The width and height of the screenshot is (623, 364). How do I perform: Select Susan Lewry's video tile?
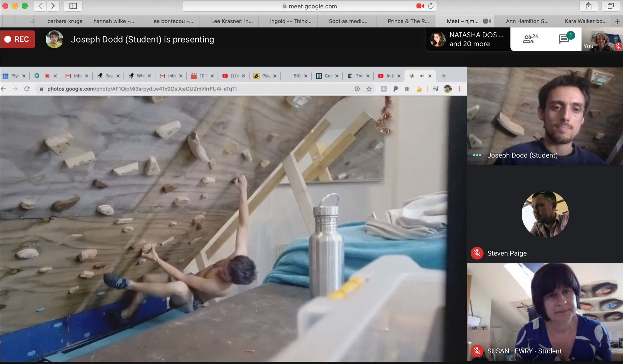click(545, 312)
